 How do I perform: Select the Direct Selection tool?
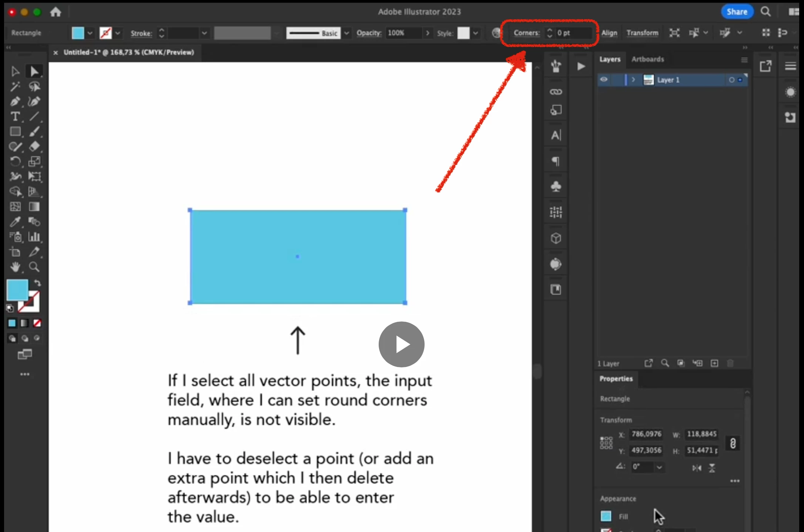point(34,71)
